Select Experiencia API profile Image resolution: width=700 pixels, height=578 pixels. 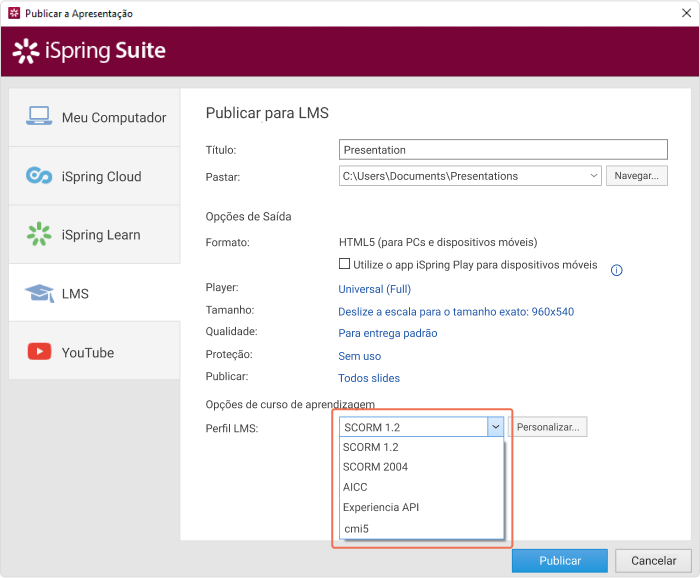click(421, 507)
